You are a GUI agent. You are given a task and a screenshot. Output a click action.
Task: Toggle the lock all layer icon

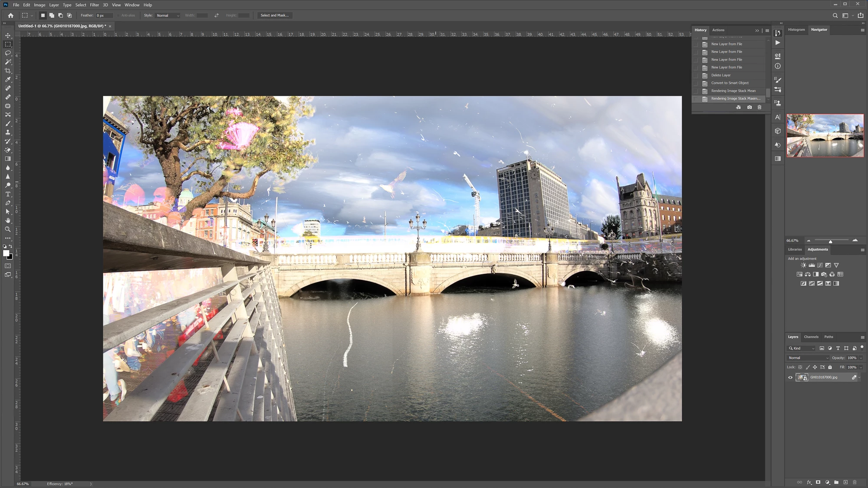point(830,367)
